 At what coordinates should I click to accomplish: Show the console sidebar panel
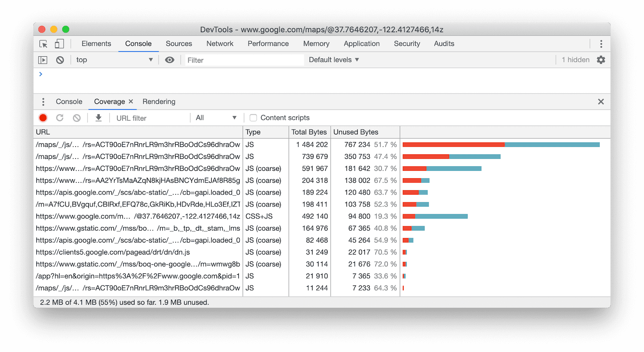43,60
